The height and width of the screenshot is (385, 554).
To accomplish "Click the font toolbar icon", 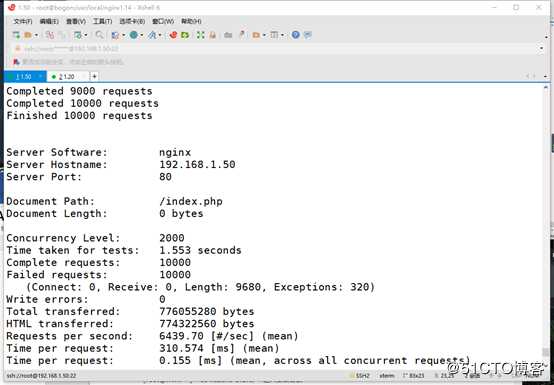I will pos(152,35).
